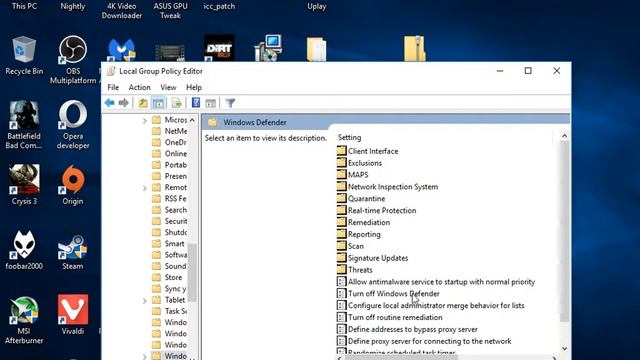The height and width of the screenshot is (360, 640).
Task: Click the Local Group Policy Editor title icon
Action: pos(111,71)
